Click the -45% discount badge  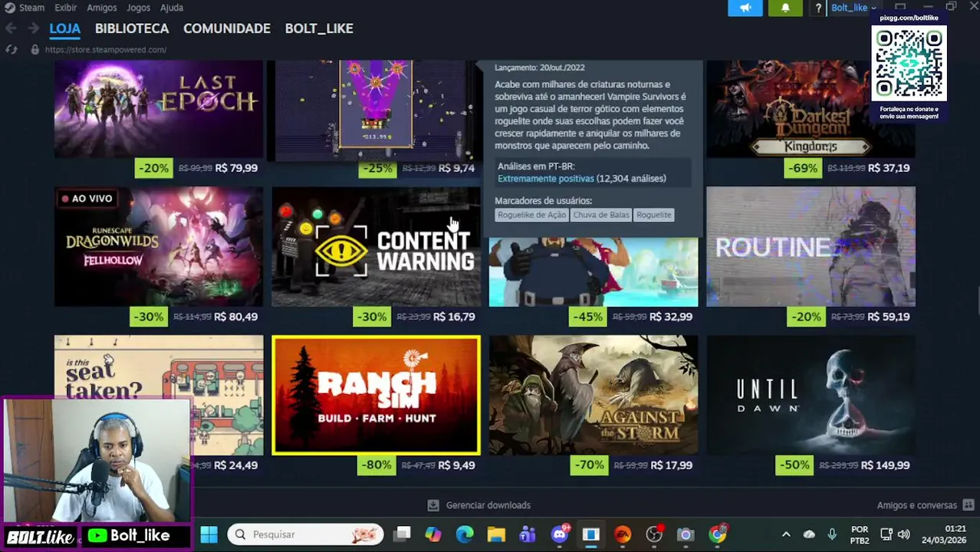click(x=587, y=317)
